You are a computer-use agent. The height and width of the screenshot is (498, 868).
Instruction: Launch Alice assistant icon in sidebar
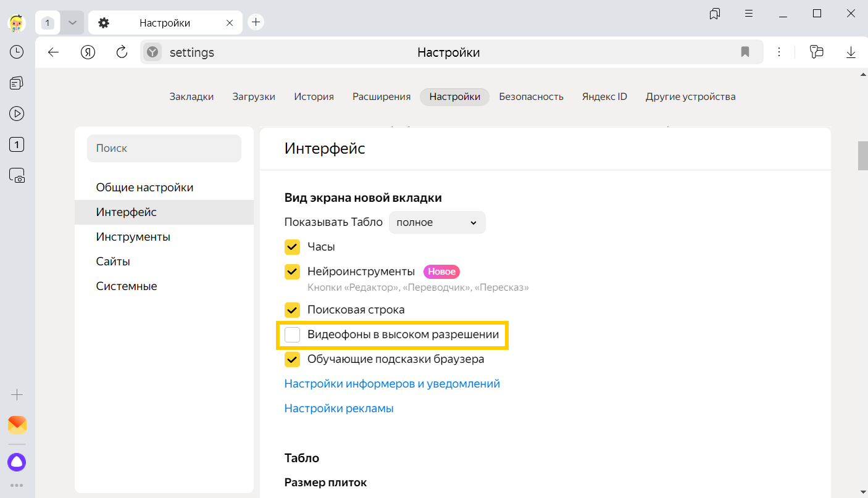17,462
